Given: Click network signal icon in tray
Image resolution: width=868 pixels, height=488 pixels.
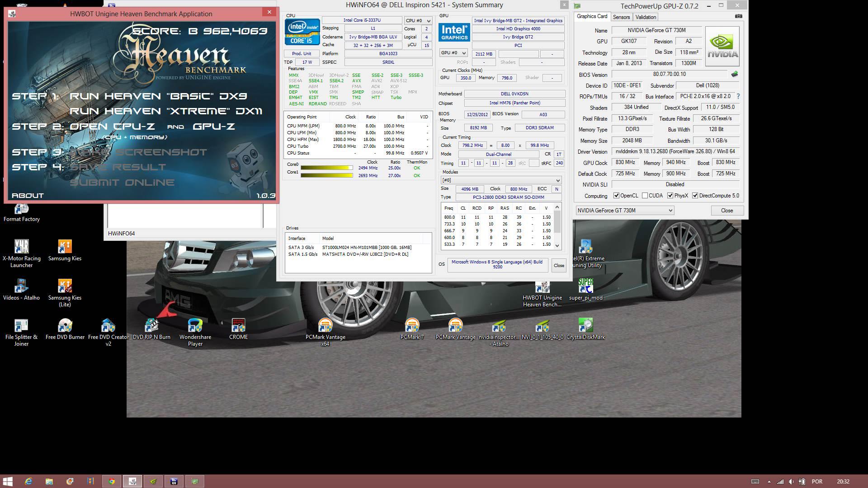Looking at the screenshot, I should pyautogui.click(x=780, y=482).
